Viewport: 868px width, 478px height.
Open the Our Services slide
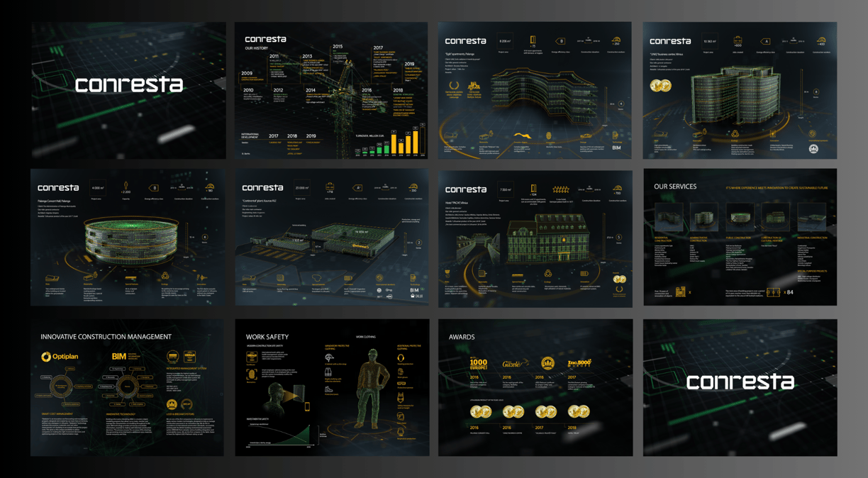pos(740,237)
